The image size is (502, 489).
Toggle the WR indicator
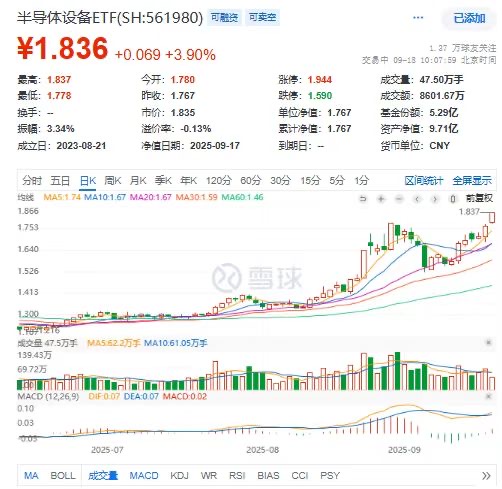pyautogui.click(x=209, y=475)
